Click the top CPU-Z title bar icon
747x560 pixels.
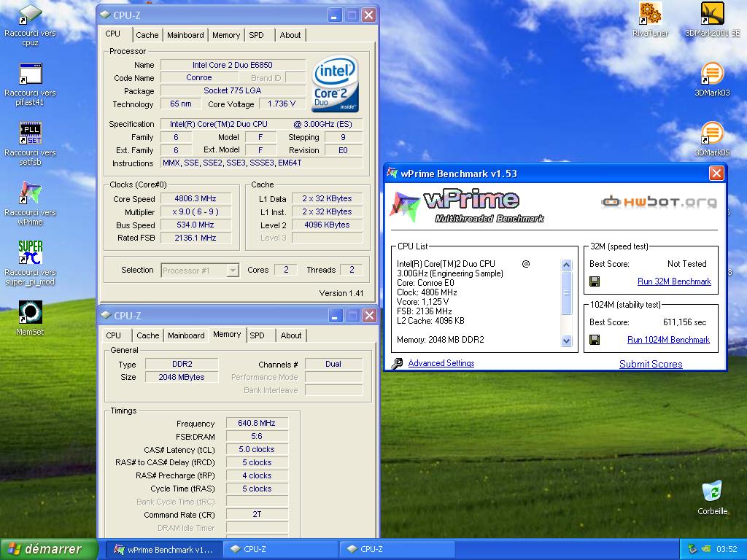point(106,15)
